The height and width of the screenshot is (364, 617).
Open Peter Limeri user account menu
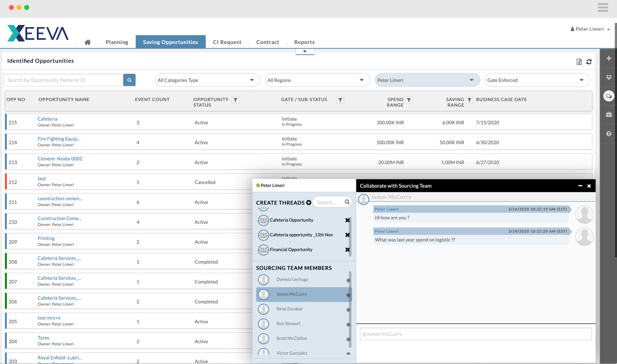tap(590, 29)
